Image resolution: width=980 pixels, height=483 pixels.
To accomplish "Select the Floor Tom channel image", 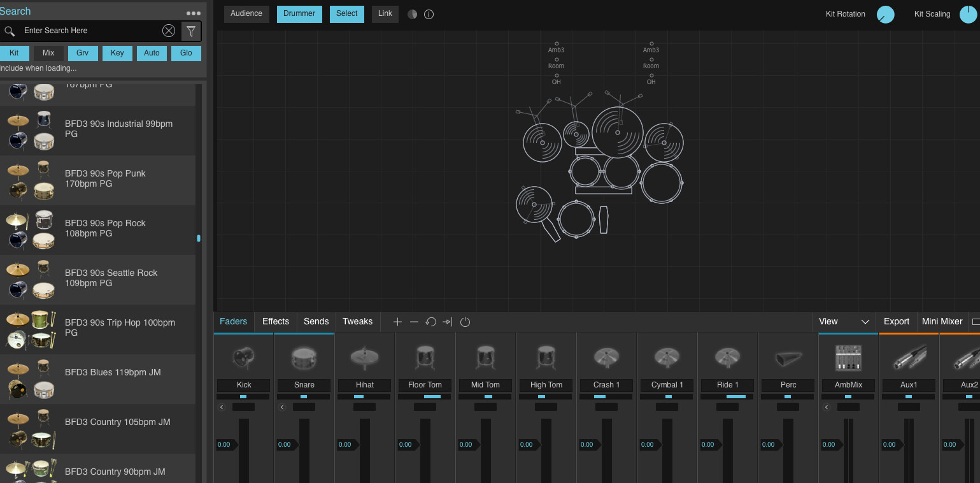I will (x=425, y=358).
